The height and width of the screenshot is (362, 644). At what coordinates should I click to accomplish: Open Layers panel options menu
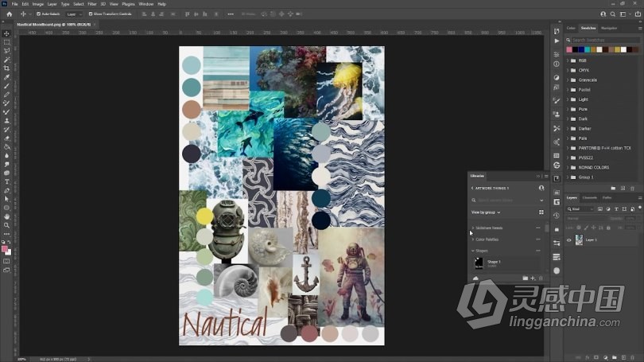(x=640, y=197)
